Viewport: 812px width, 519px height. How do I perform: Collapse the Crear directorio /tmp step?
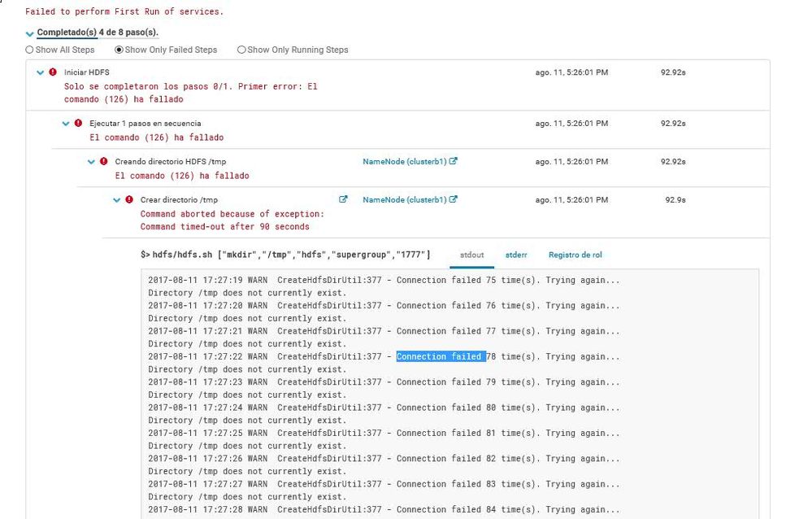[117, 199]
